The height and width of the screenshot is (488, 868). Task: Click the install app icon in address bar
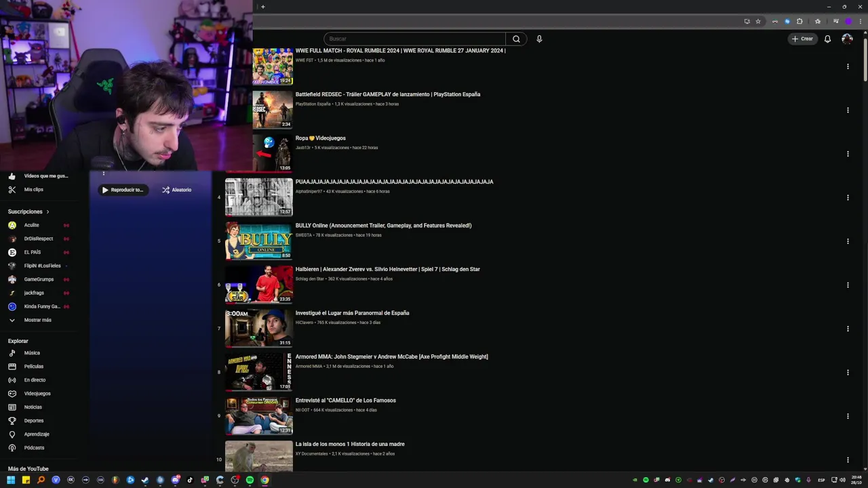coord(747,21)
